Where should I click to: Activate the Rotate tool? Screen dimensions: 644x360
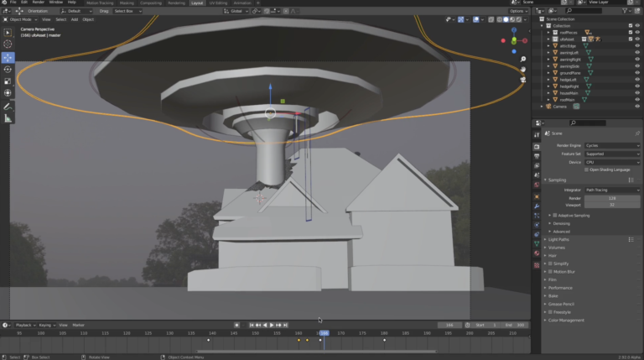(8, 69)
